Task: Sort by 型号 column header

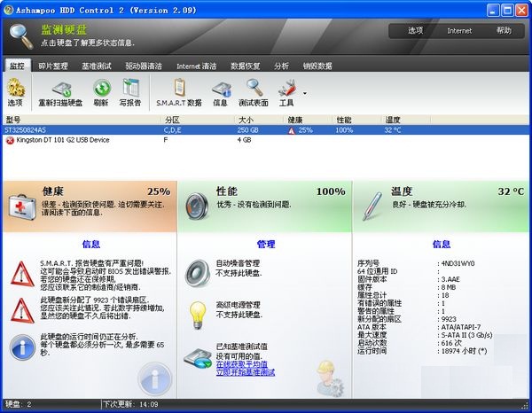Action: point(82,120)
